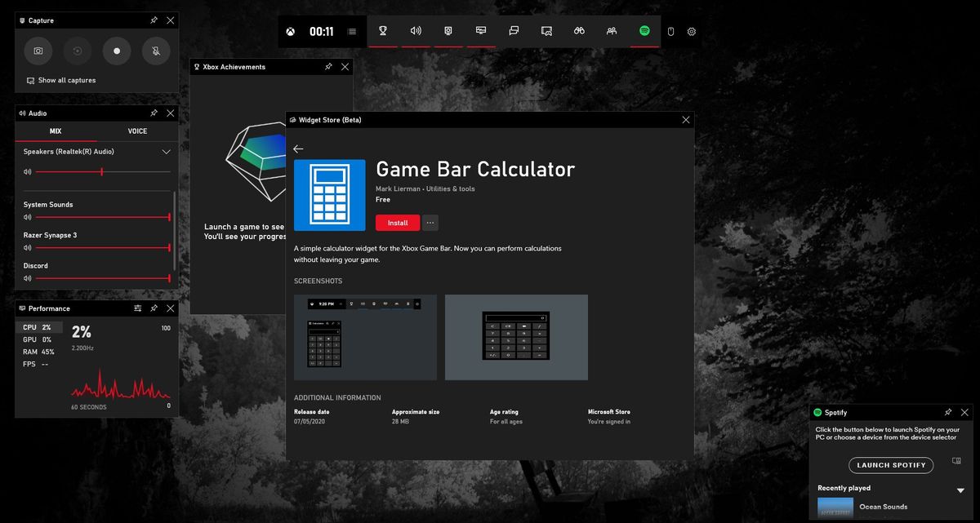This screenshot has width=980, height=523.
Task: Expand the Speakers (Realtek Audio) dropdown
Action: click(167, 151)
